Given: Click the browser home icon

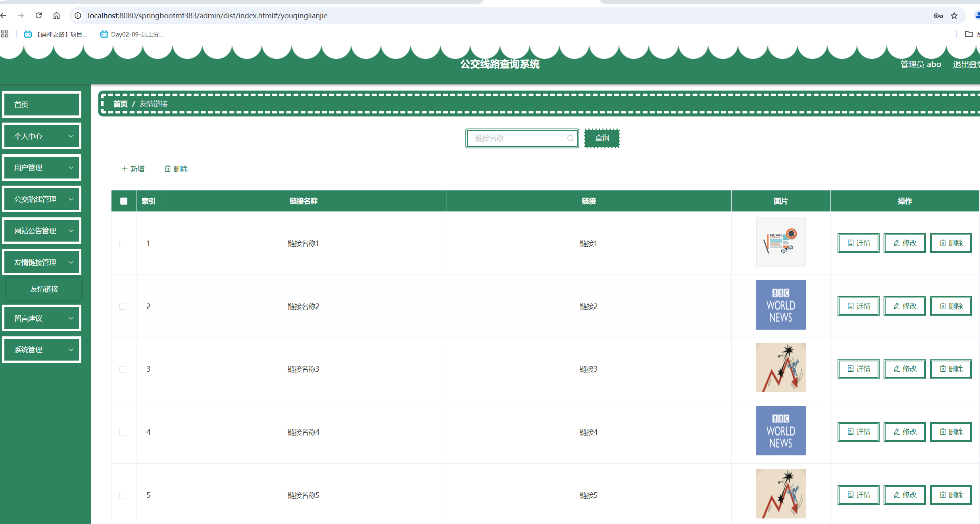Looking at the screenshot, I should (56, 15).
